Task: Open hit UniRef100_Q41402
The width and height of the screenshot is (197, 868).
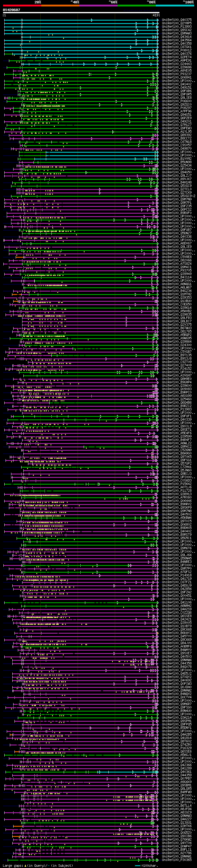Action: [177, 84]
